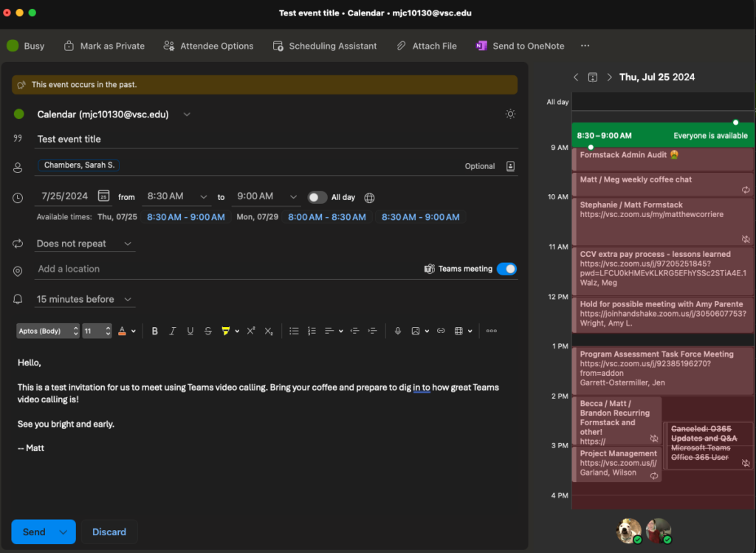Click the font color swatch
The height and width of the screenshot is (553, 756).
[x=123, y=331]
